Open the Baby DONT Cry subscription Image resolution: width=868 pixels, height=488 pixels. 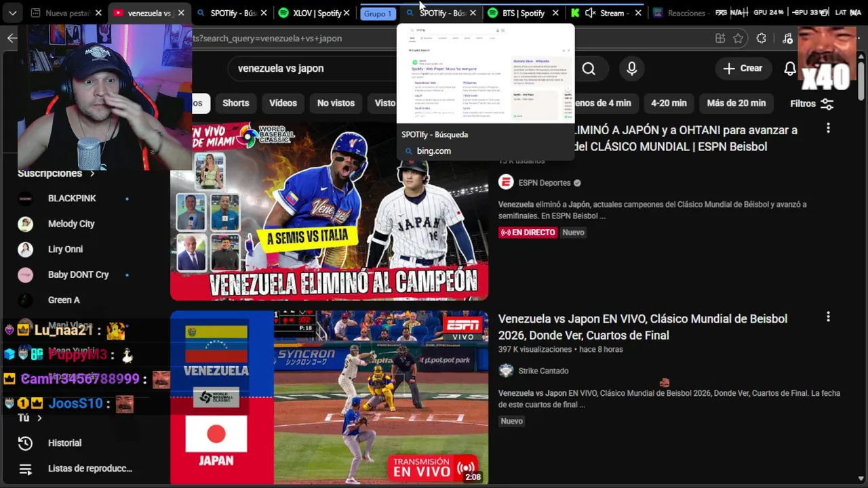pos(78,274)
